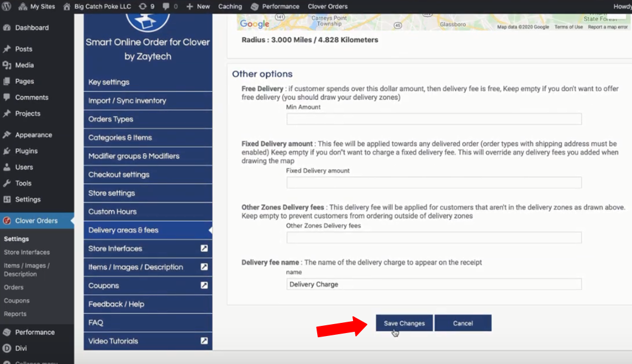632x364 pixels.
Task: Open the updates icon showing 9
Action: click(x=142, y=7)
